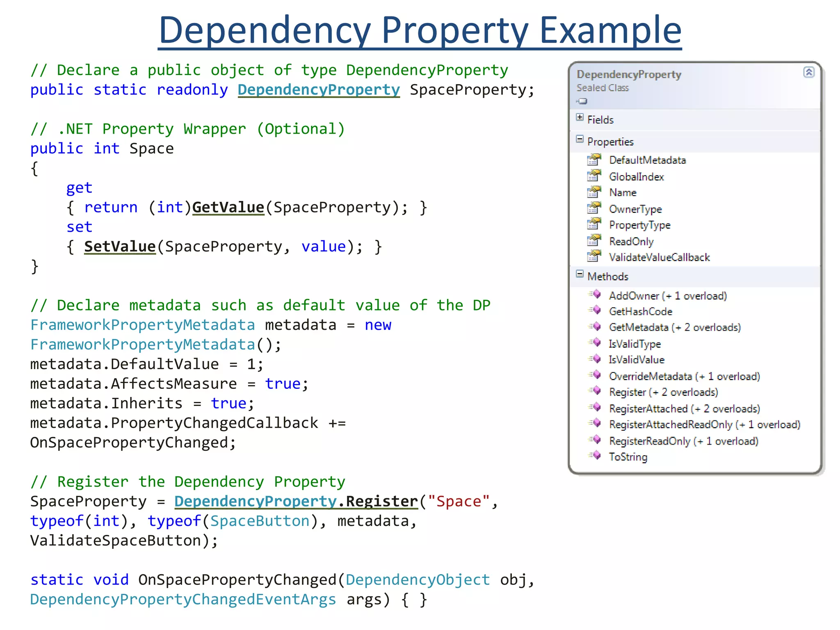Collapse the Methods section
The width and height of the screenshot is (840, 630).
580,274
